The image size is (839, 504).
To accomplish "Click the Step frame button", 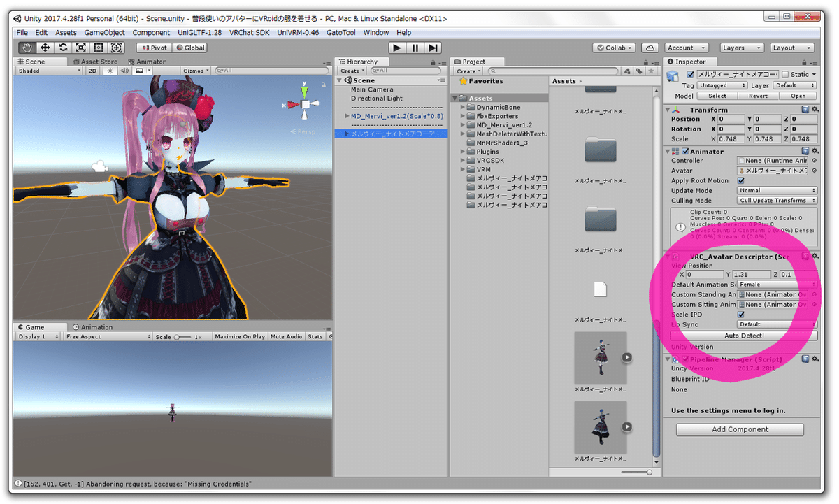I will click(x=433, y=48).
